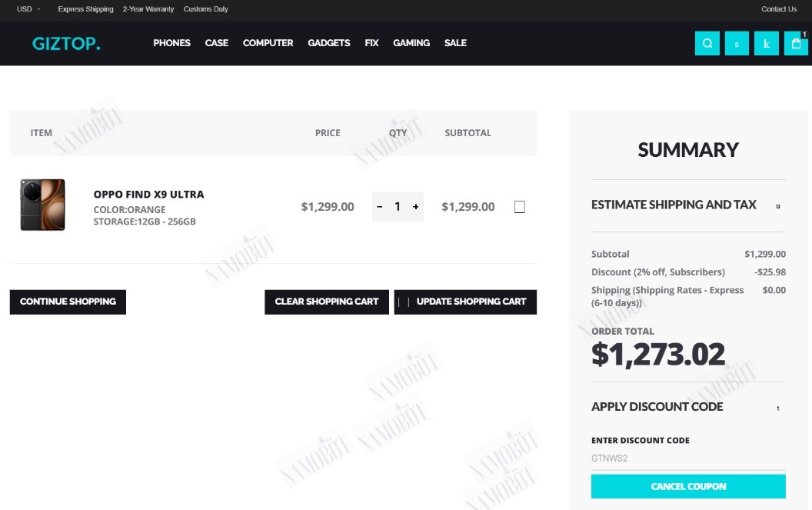Open Oppo Find X9 Ultra product thumbnail
Image resolution: width=812 pixels, height=510 pixels.
[42, 205]
